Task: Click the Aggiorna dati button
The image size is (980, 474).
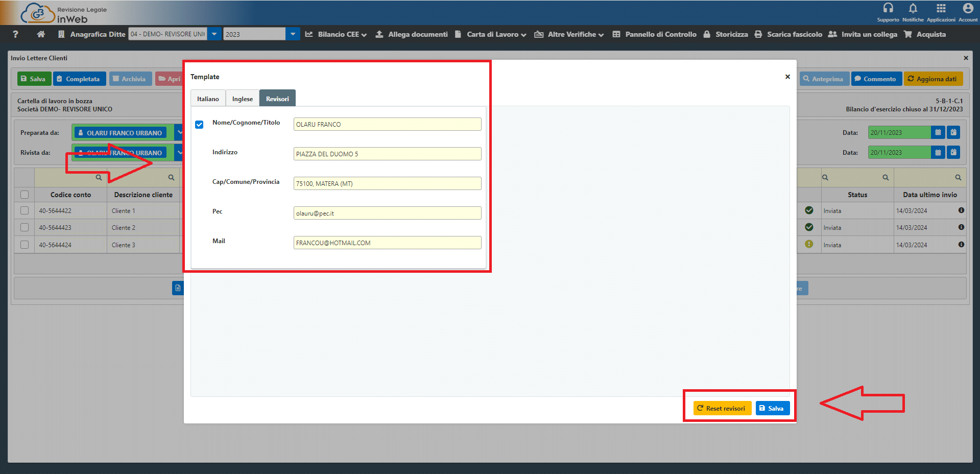Action: point(933,79)
